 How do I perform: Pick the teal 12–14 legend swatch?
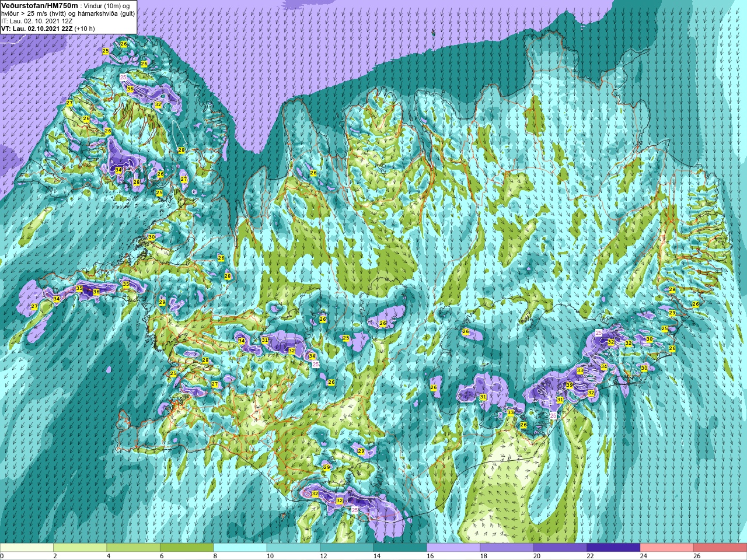pos(347,548)
